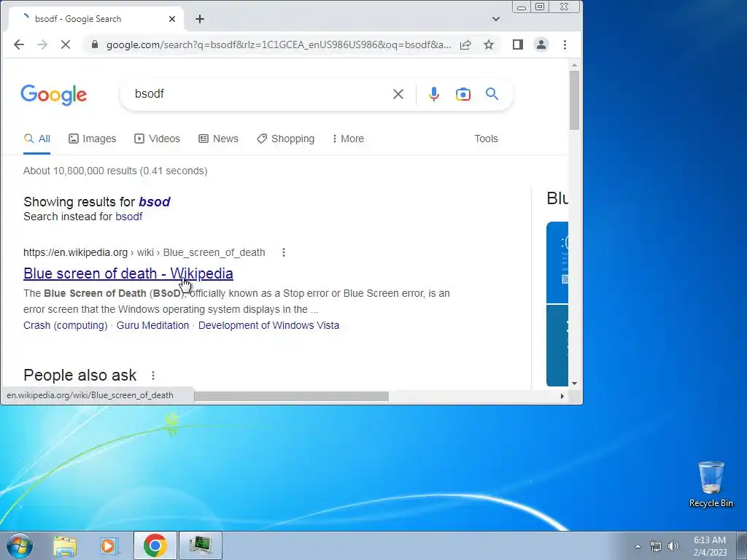Viewport: 747px width, 560px height.
Task: Start voice search with microphone
Action: coord(433,94)
